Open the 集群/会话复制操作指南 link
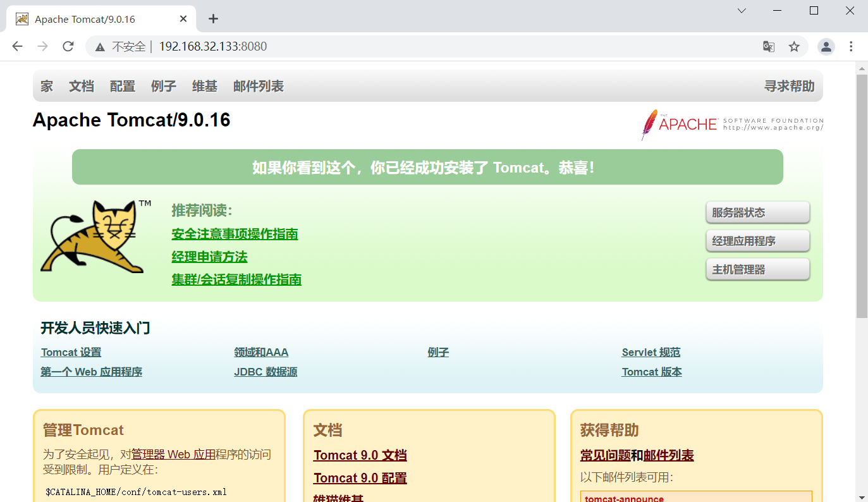The height and width of the screenshot is (502, 868). [236, 279]
